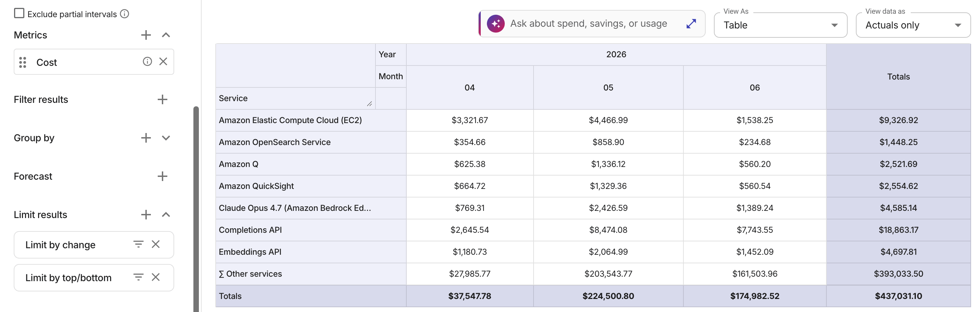
Task: Click the Totals column header
Action: click(898, 76)
